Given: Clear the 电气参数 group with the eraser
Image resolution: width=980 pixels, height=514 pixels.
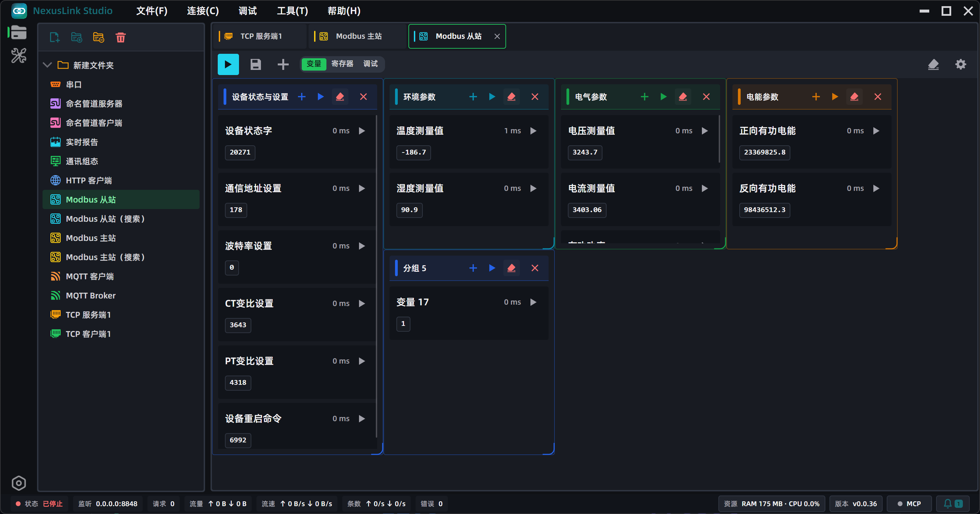Looking at the screenshot, I should (x=683, y=97).
